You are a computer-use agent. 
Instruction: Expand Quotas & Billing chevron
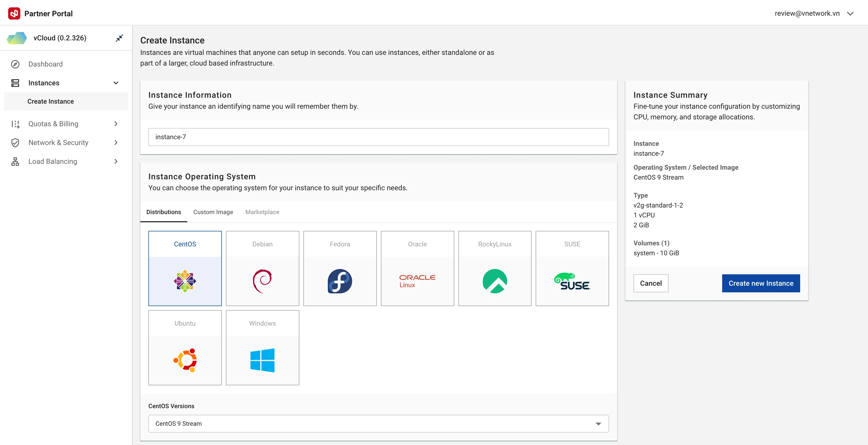(x=116, y=124)
